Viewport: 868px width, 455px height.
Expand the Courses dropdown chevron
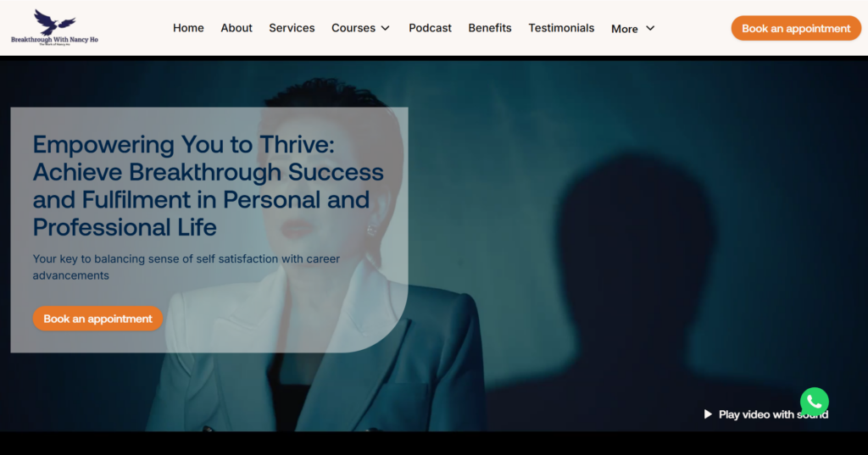386,28
